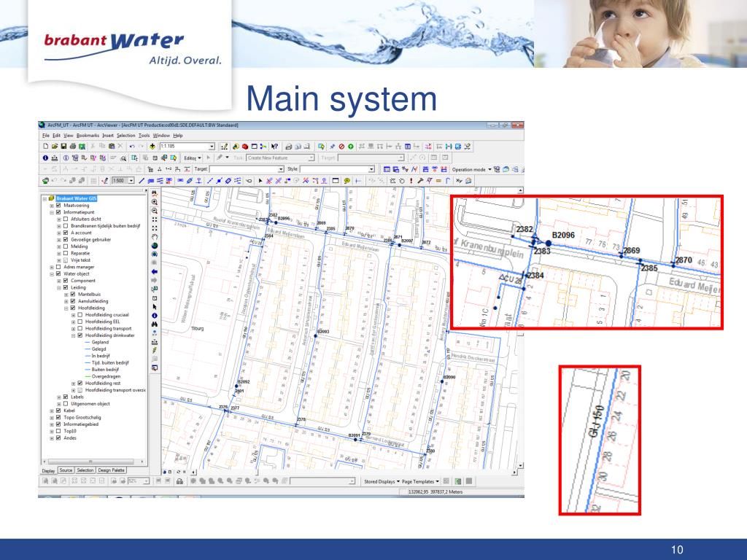Open the Stored Displays button menu

tap(382, 481)
